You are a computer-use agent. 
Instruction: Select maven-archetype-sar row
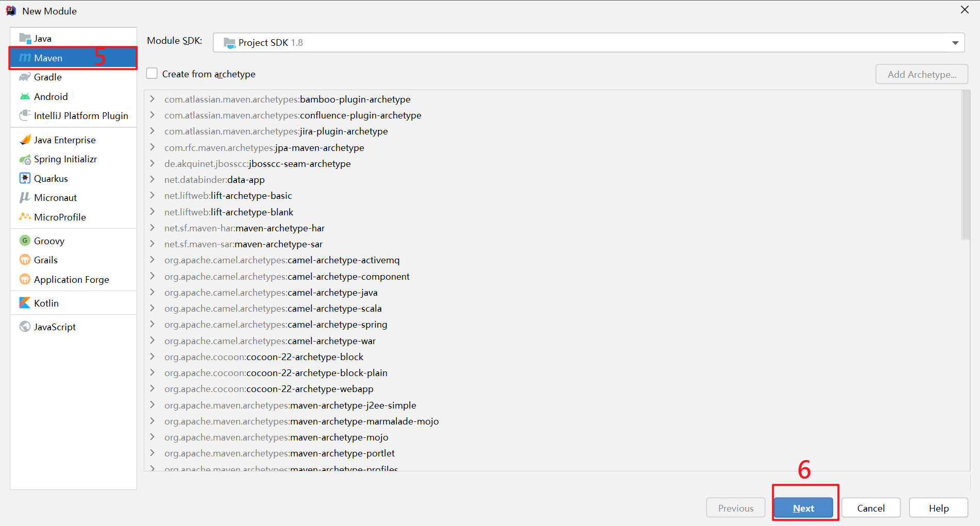point(552,244)
